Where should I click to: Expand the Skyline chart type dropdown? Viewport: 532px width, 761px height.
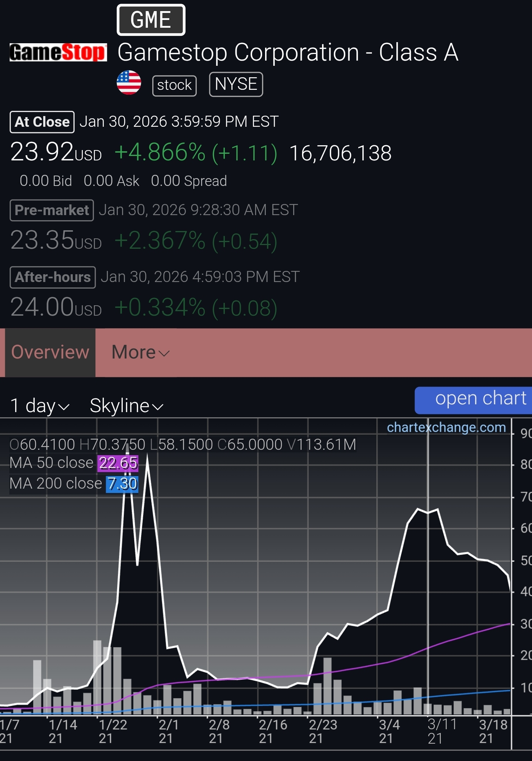126,406
